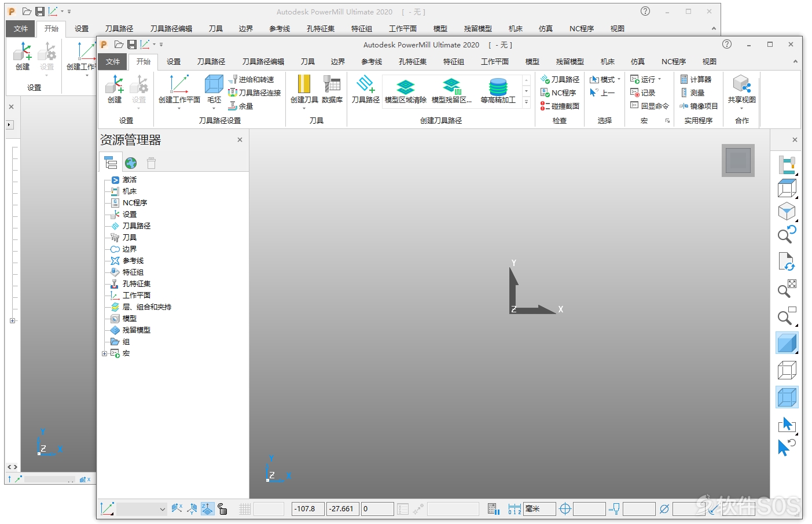Click the 刀具路径 toolpath strategy icon
812x524 pixels.
tap(365, 89)
